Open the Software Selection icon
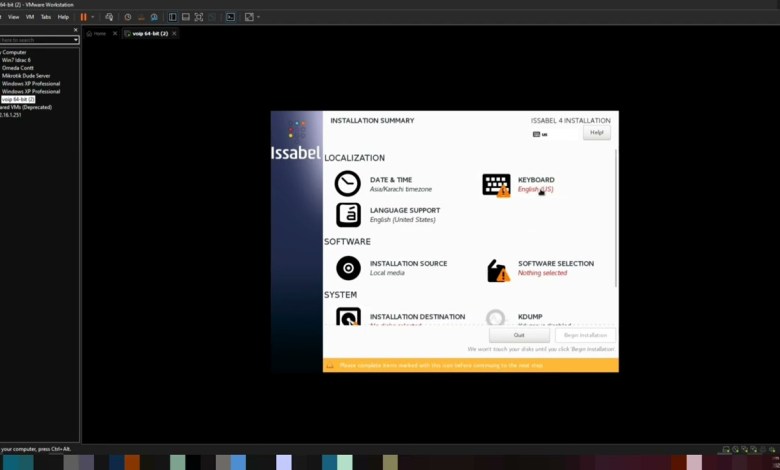The image size is (780, 470). 498,271
